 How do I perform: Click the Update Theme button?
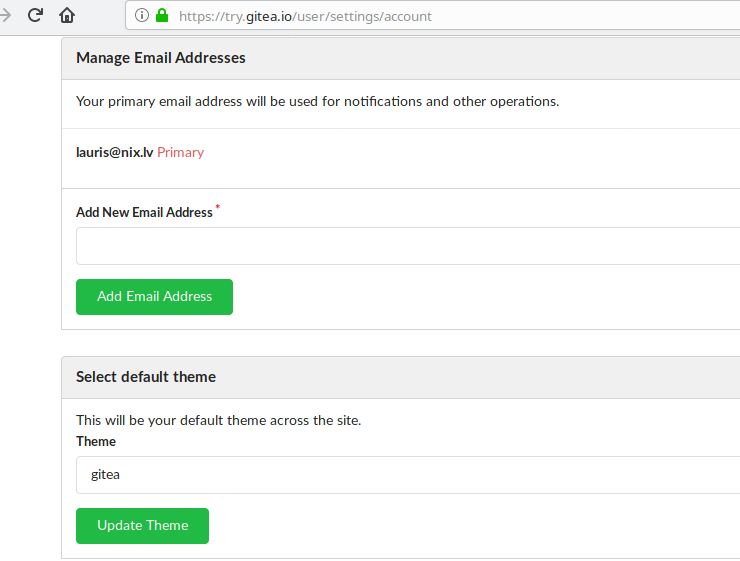143,526
